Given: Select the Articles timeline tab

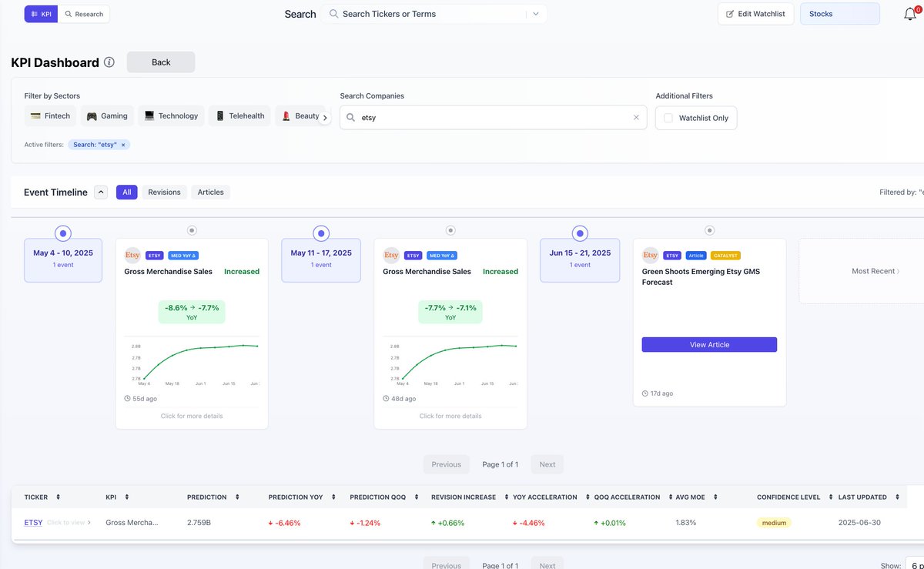Looking at the screenshot, I should (x=210, y=192).
